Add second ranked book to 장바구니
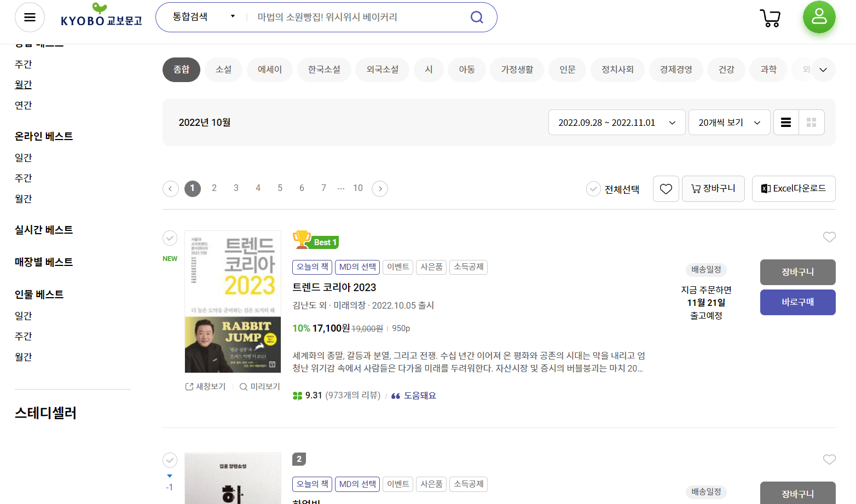 coord(797,493)
